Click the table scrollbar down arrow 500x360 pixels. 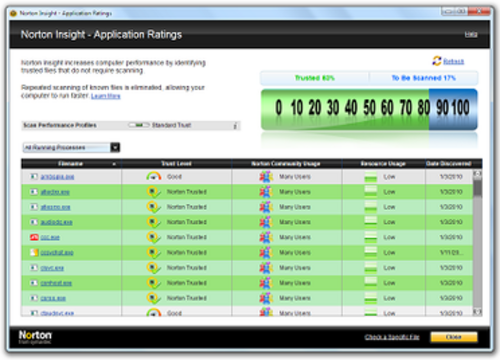(477, 312)
